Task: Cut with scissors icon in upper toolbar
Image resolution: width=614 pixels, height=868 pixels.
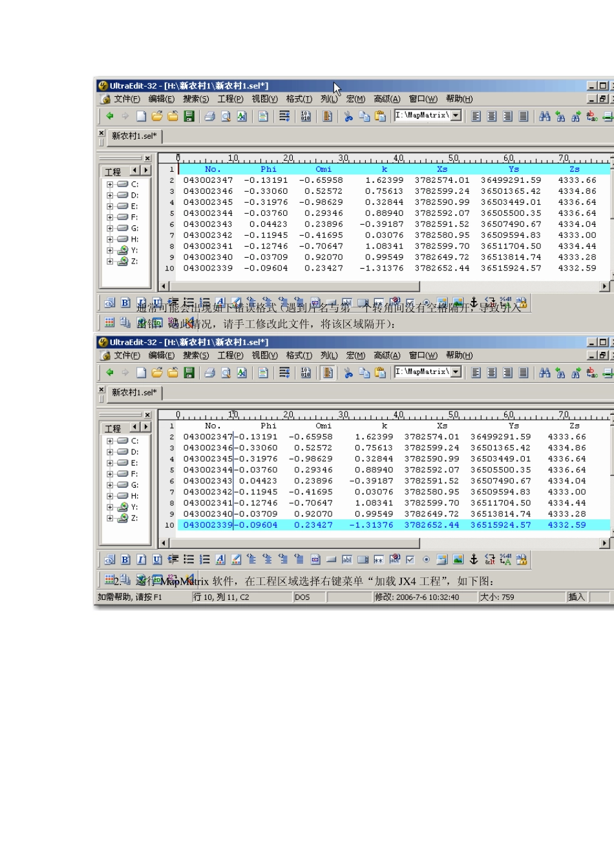Action: [348, 116]
